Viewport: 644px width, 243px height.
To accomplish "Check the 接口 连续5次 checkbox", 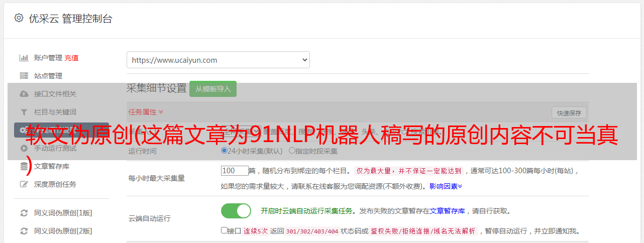I will click(224, 230).
